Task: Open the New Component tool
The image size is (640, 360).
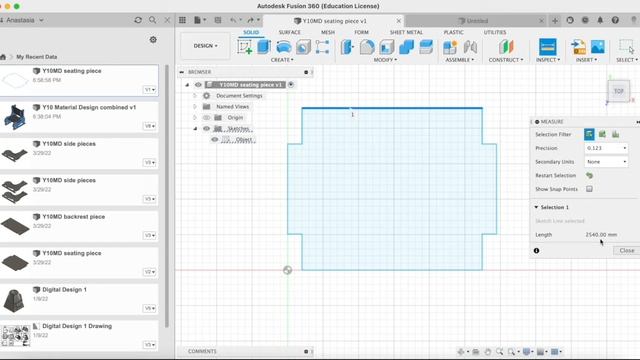Action: pyautogui.click(x=450, y=47)
